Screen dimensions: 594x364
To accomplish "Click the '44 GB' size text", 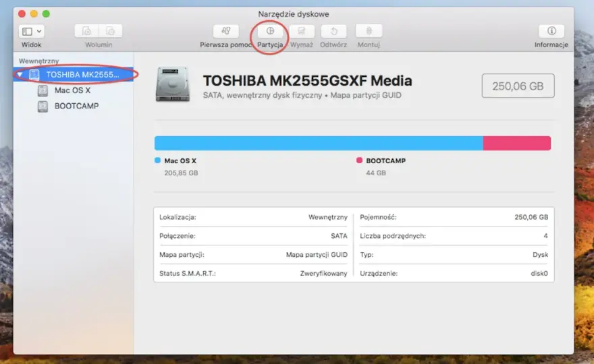I will (x=376, y=173).
